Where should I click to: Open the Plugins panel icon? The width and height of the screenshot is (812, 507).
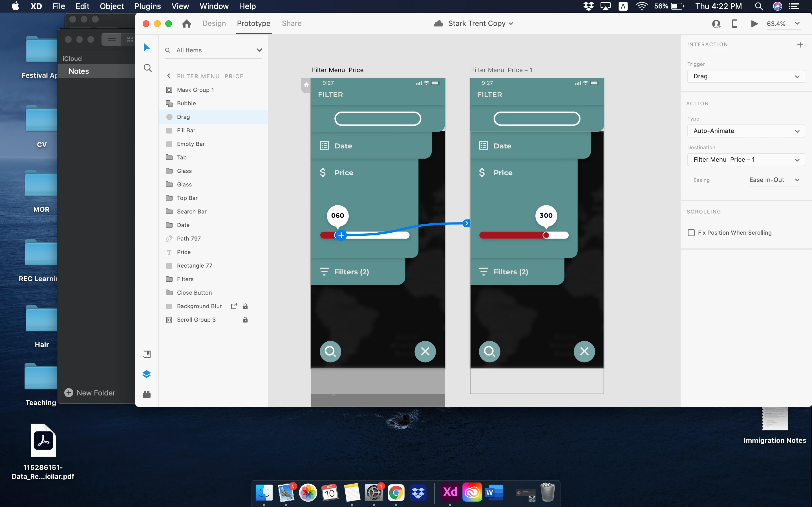tap(147, 394)
